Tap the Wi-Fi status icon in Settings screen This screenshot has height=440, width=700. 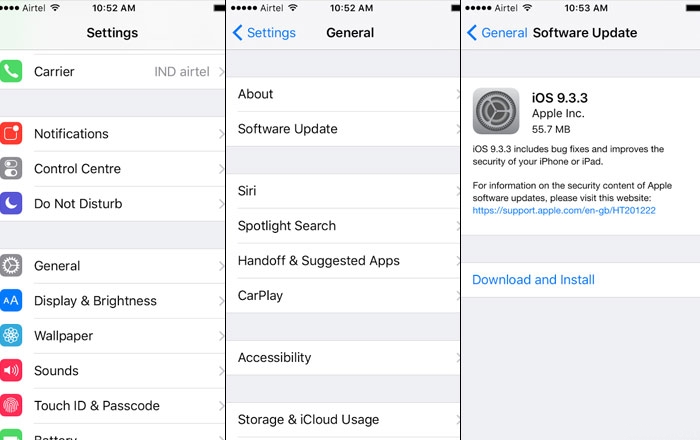(55, 8)
